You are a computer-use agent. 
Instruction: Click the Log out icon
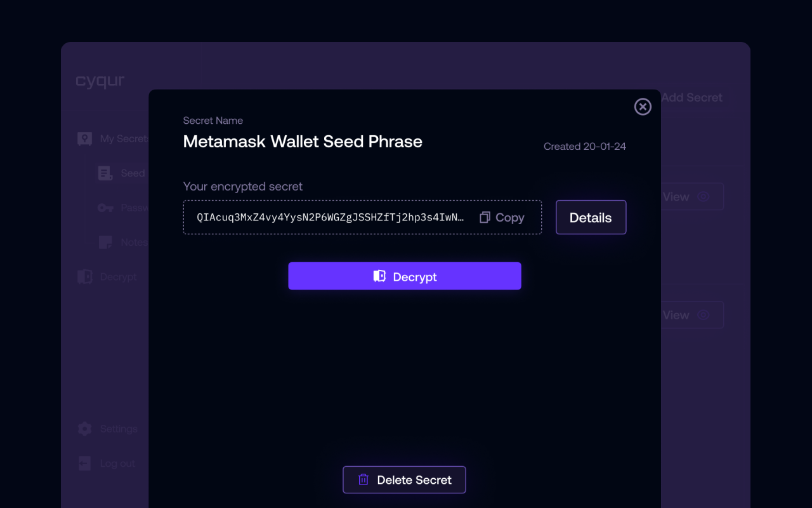coord(84,464)
